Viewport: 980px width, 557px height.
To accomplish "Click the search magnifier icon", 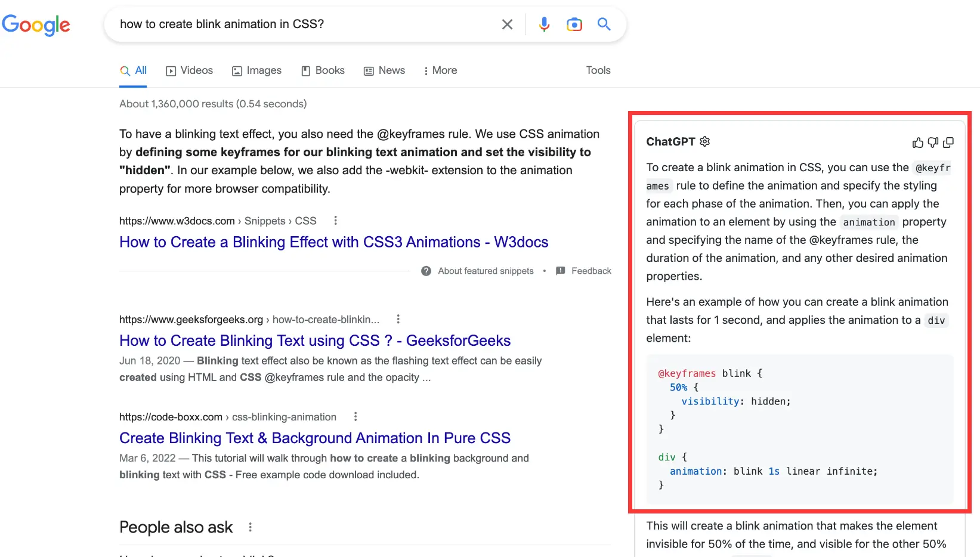I will (x=604, y=24).
